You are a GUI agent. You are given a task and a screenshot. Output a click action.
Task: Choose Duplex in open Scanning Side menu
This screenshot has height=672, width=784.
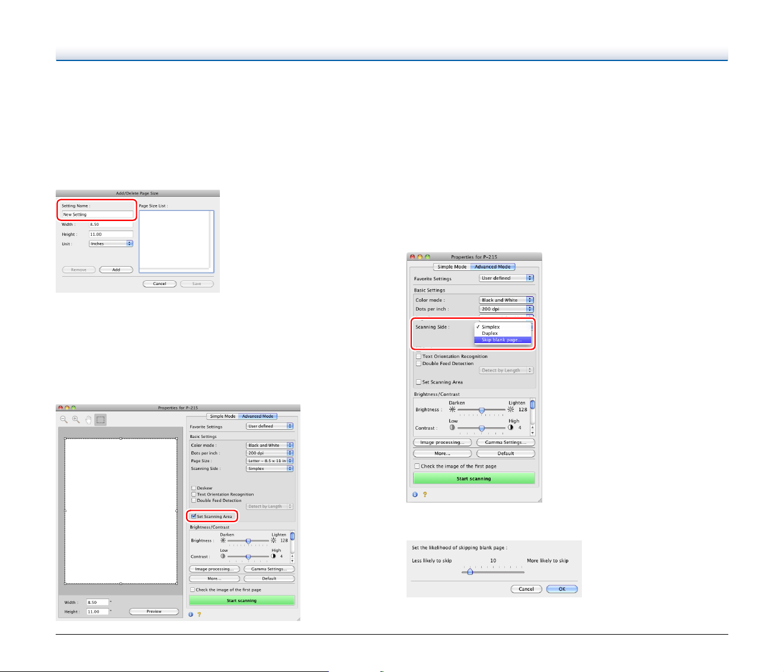coord(503,333)
